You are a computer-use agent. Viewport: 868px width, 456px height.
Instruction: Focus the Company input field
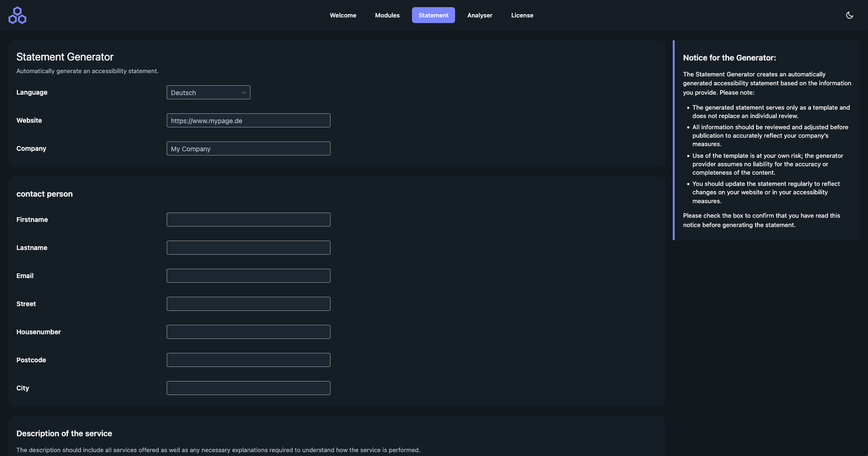248,149
